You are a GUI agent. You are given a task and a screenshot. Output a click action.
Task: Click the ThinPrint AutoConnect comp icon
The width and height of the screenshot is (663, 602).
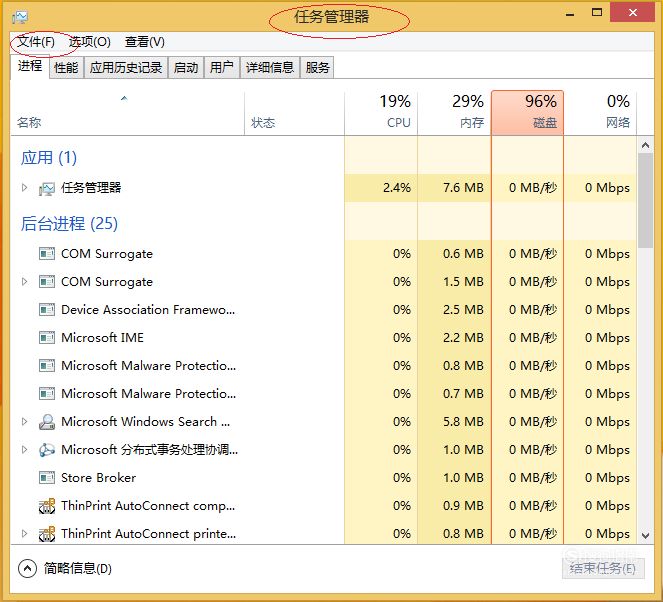47,506
